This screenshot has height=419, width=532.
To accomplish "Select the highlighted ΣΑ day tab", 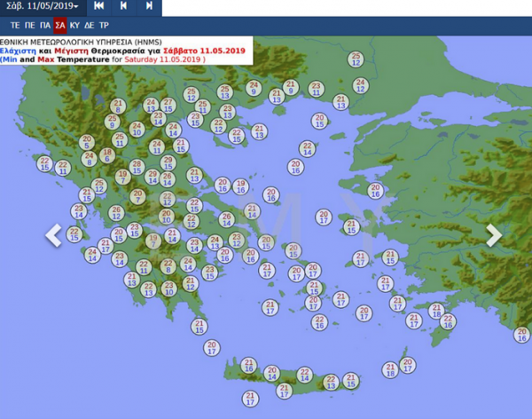I will tap(59, 26).
